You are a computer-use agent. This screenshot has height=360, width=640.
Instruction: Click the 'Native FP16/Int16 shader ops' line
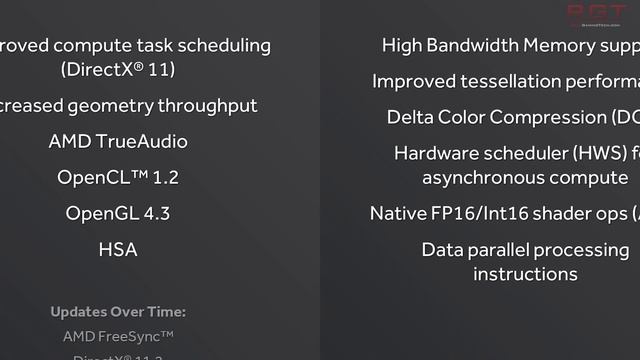[x=504, y=213]
